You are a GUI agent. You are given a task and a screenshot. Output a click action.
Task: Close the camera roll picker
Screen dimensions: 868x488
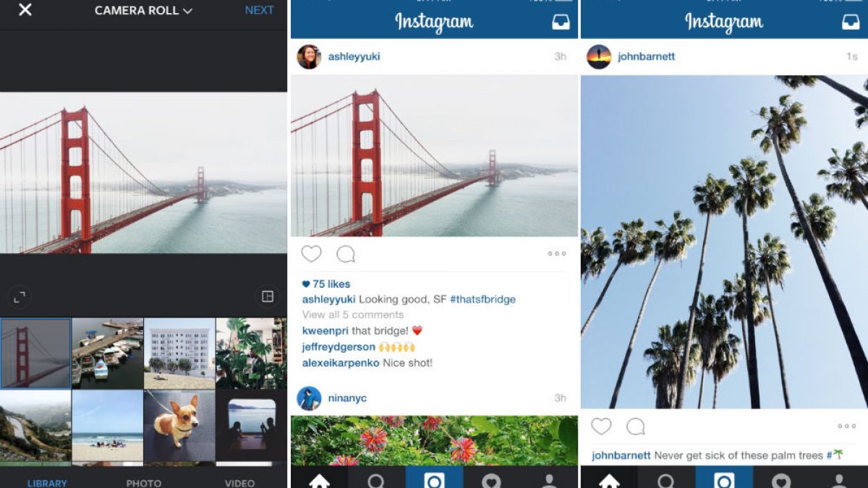[x=25, y=10]
